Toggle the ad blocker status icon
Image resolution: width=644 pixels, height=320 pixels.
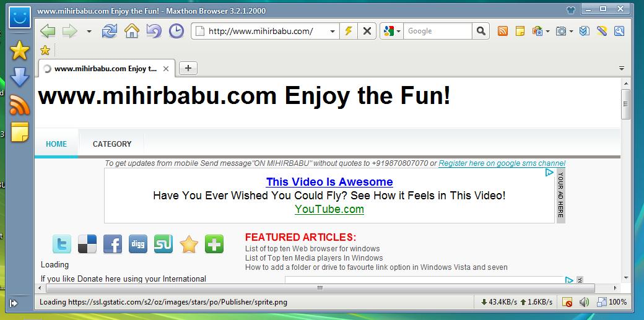tap(567, 302)
